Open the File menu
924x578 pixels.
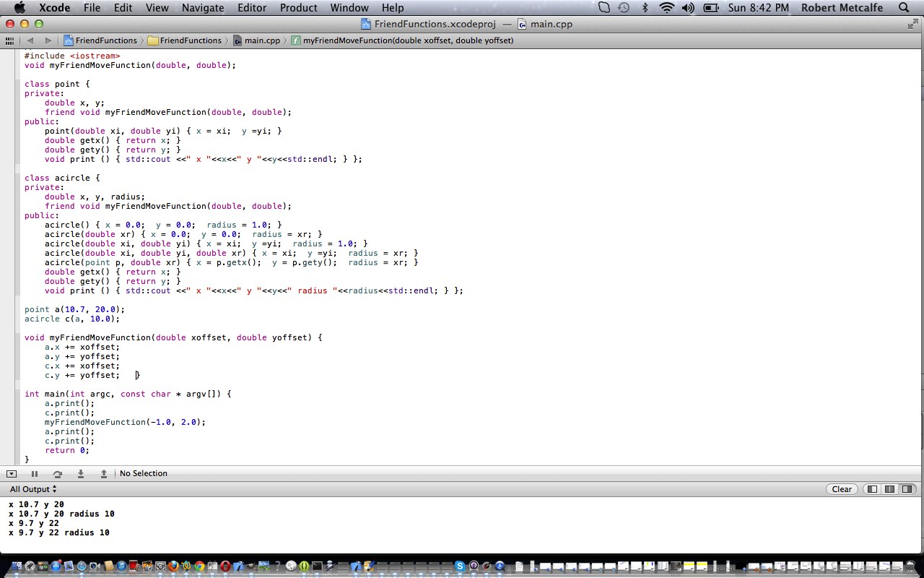pos(92,8)
